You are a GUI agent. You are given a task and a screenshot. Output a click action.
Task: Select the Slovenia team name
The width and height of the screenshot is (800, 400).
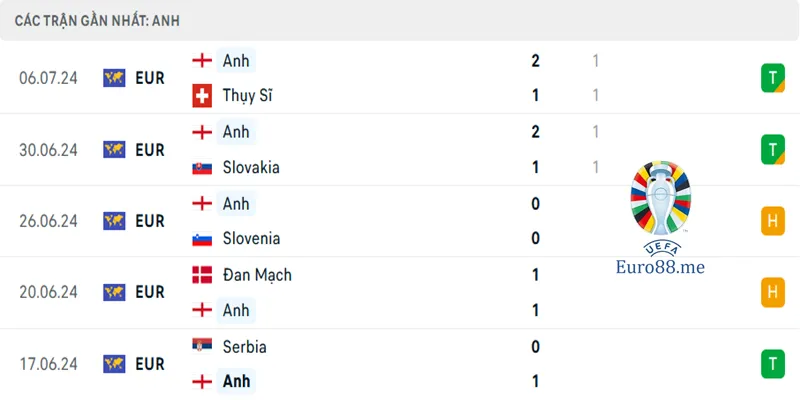pyautogui.click(x=251, y=239)
